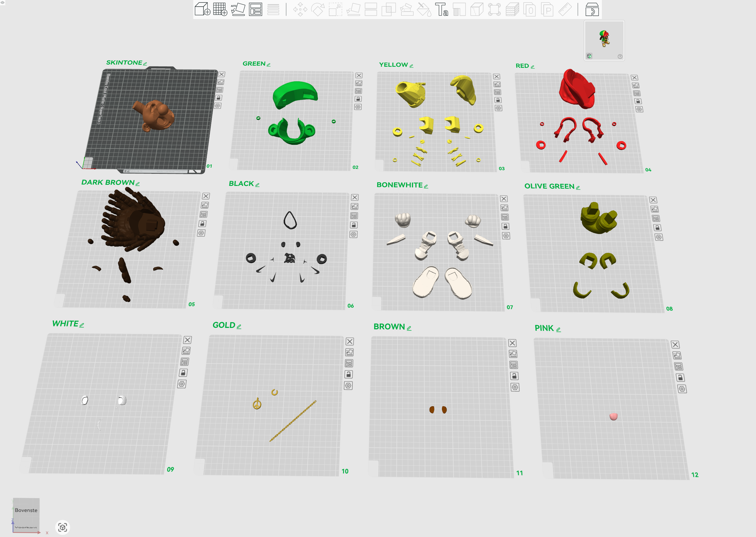
Task: Rename the PINK plate via pencil
Action: point(558,330)
